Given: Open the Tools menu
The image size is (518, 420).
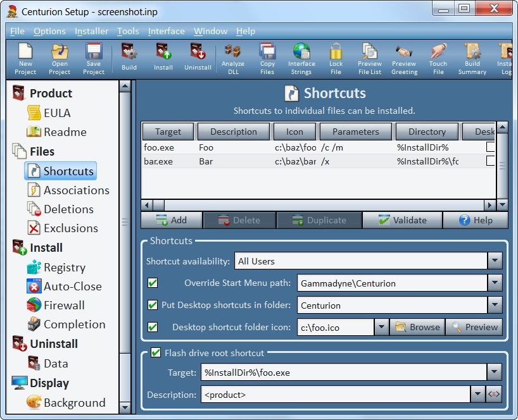Looking at the screenshot, I should pos(128,31).
